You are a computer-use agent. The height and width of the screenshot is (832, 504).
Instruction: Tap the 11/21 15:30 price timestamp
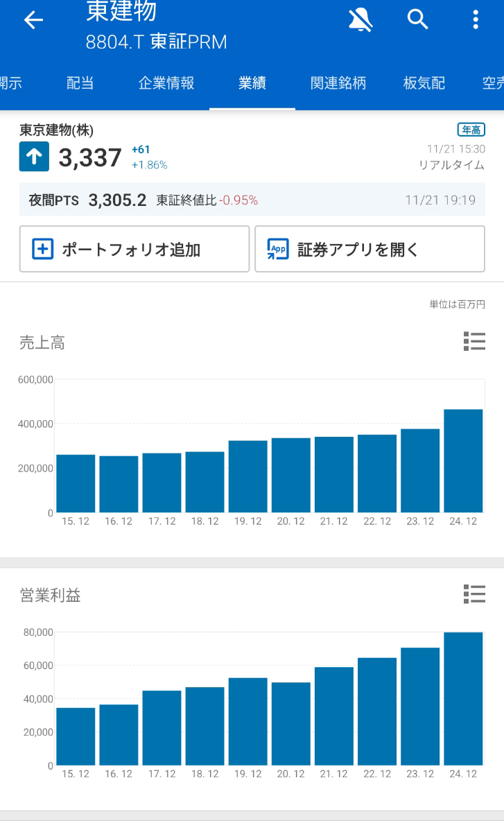pos(455,149)
